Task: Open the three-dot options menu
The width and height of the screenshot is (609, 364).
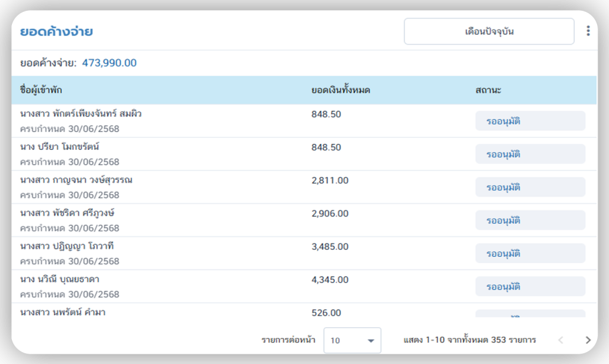Action: [588, 32]
